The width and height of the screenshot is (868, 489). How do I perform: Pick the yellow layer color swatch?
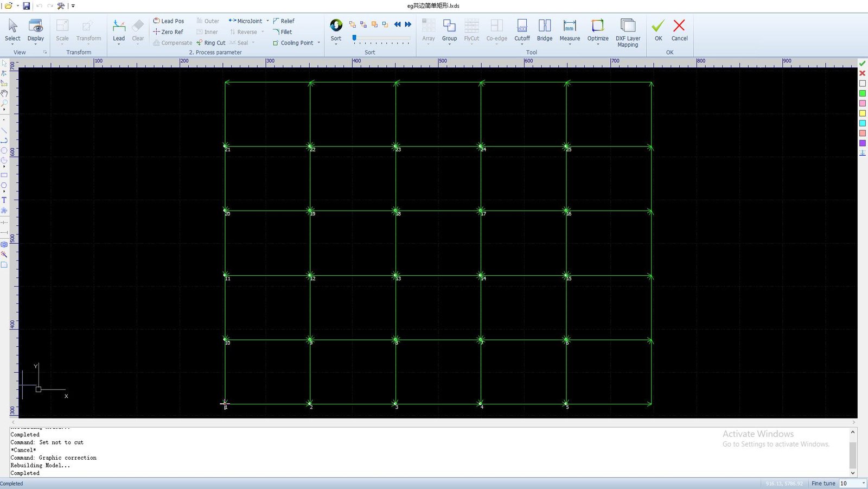(863, 113)
